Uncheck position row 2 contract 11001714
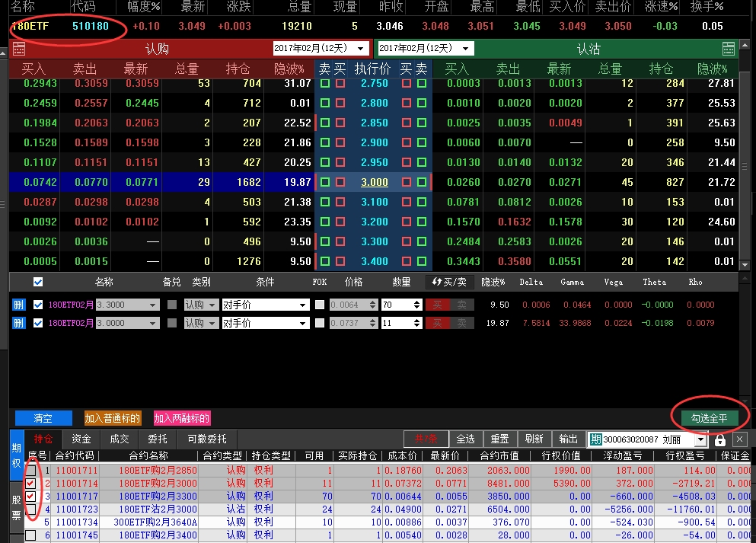This screenshot has height=543, width=756. [30, 483]
